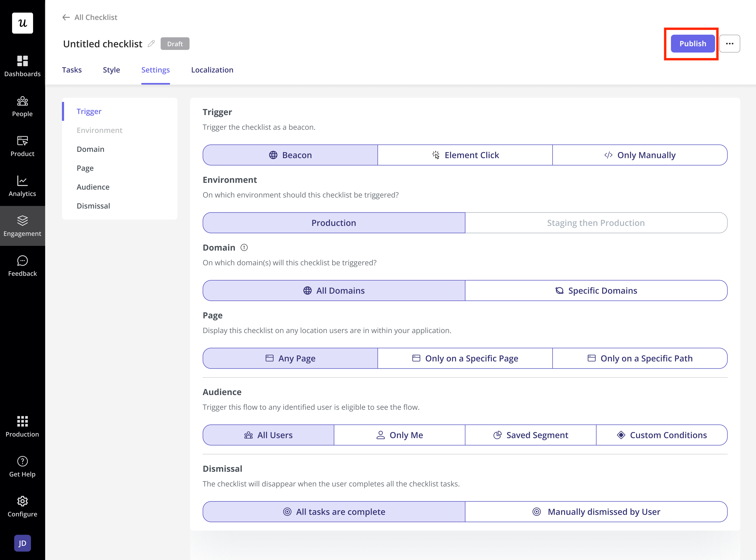This screenshot has height=560, width=756.
Task: Jump to Environment in settings nav
Action: 100,130
